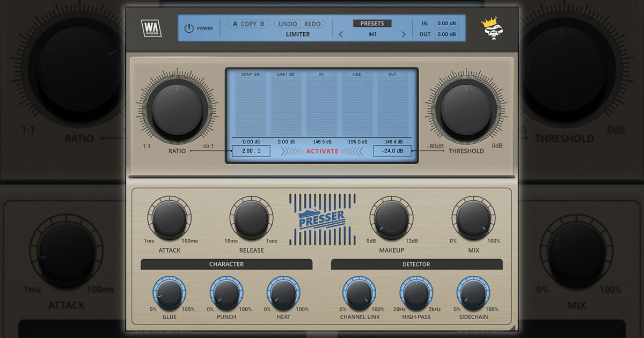Click the -146.5 dB IN reading
The height and width of the screenshot is (338, 644).
[x=321, y=142]
